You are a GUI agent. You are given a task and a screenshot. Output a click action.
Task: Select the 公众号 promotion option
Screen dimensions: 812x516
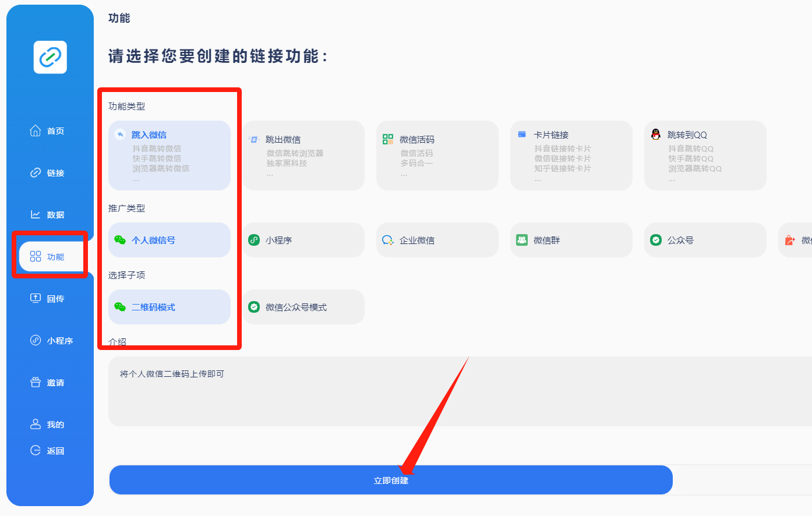point(705,239)
